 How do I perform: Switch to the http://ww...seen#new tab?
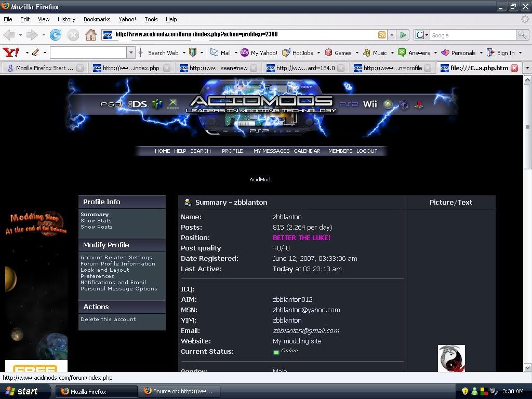pos(218,68)
